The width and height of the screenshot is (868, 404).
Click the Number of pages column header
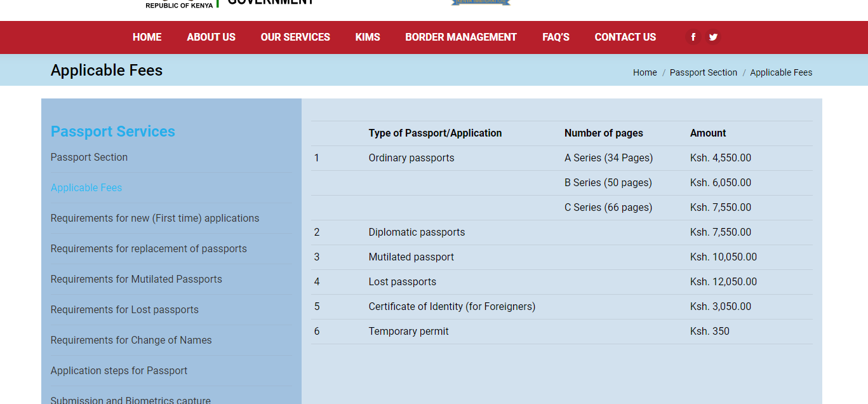[604, 133]
